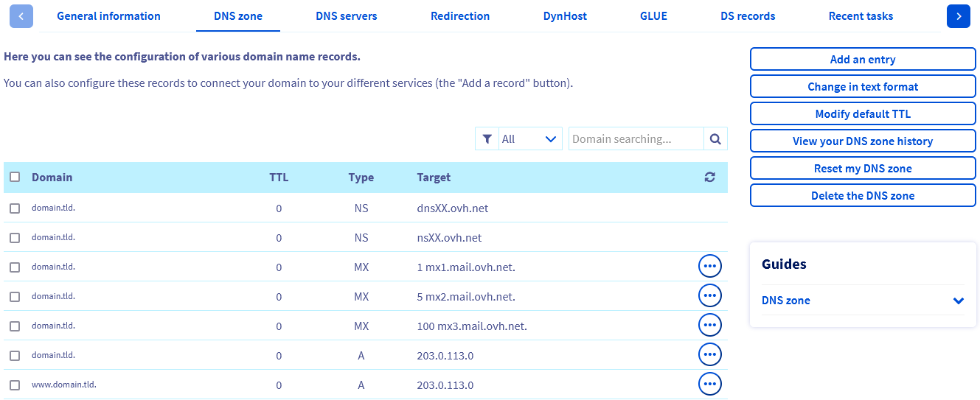This screenshot has width=980, height=400.
Task: Click the 5 mx2.mail.ovh.net. target text
Action: point(466,297)
